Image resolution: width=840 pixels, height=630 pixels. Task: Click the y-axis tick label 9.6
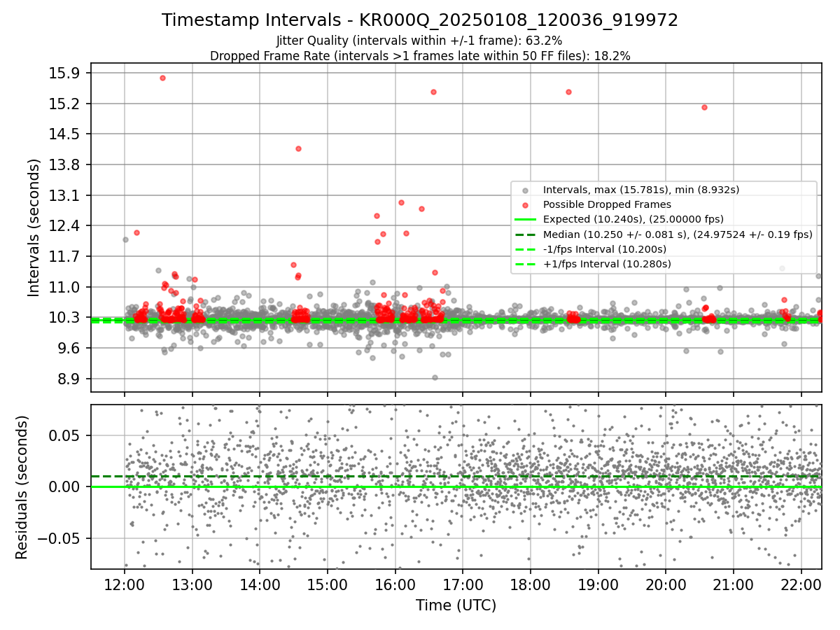[70, 348]
